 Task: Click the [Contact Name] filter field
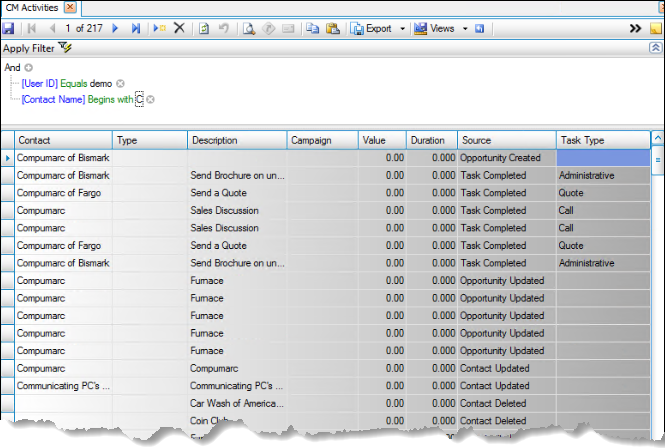53,99
